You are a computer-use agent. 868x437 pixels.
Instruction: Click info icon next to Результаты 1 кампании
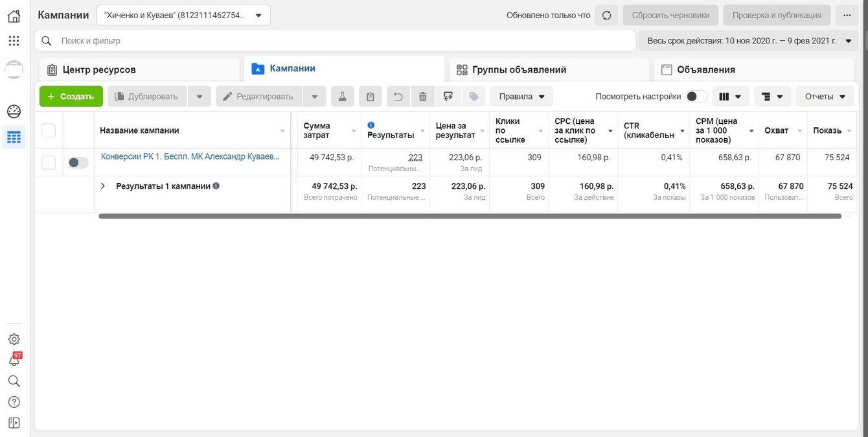[x=216, y=186]
